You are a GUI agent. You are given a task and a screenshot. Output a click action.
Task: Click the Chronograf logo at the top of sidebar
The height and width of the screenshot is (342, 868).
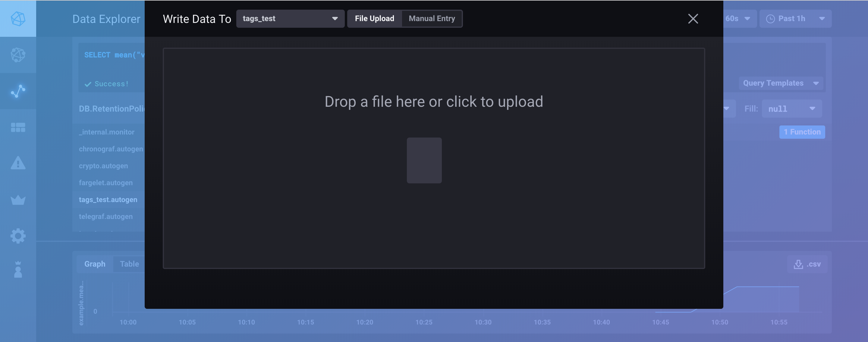[x=18, y=19]
